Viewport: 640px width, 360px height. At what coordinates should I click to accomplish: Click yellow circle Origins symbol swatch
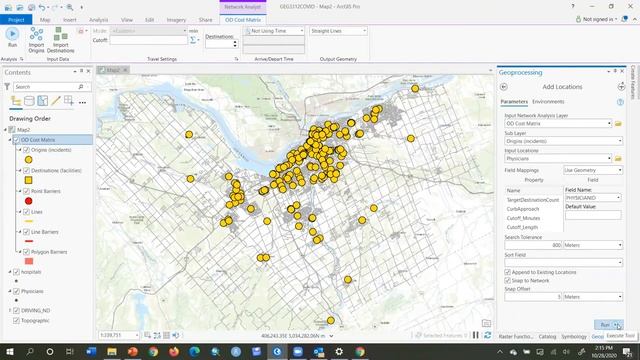tap(29, 160)
